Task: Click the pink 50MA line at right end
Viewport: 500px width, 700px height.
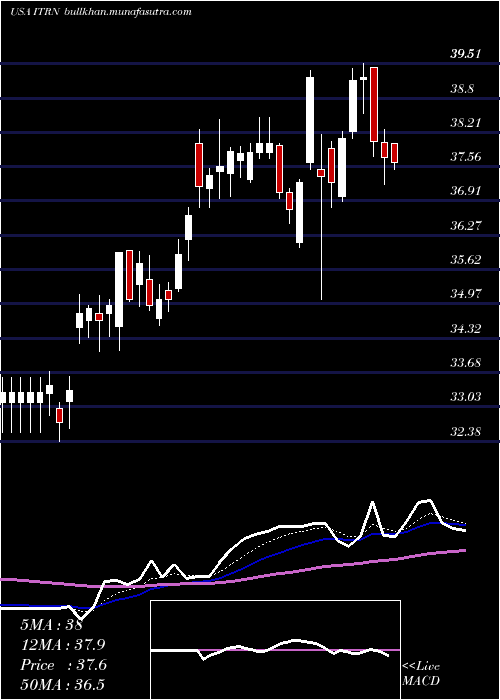Action: pyautogui.click(x=462, y=550)
